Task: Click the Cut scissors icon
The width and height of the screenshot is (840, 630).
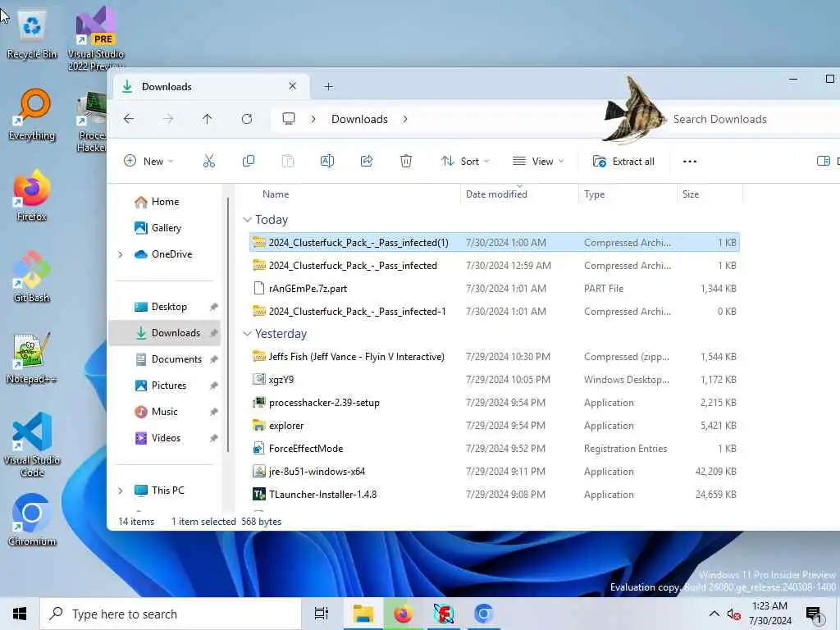Action: [209, 162]
